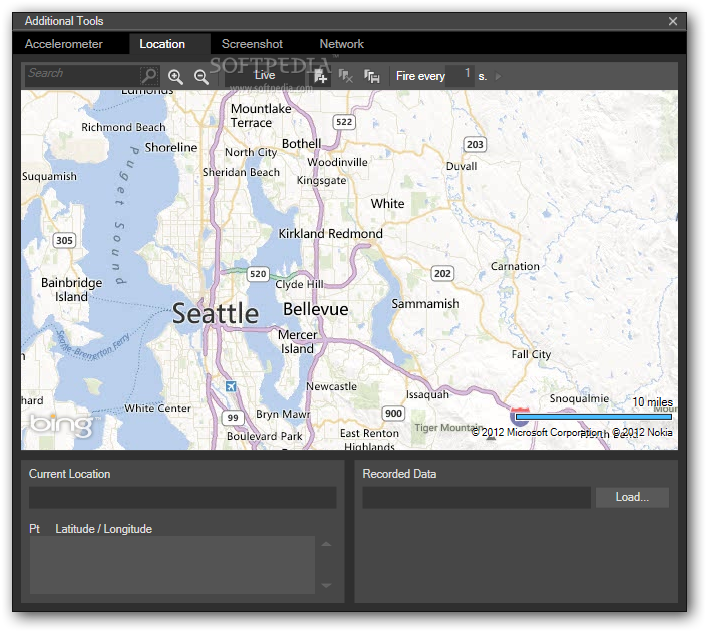Click the Route 900 shield
Screen dimensions: 707x632
(x=393, y=413)
